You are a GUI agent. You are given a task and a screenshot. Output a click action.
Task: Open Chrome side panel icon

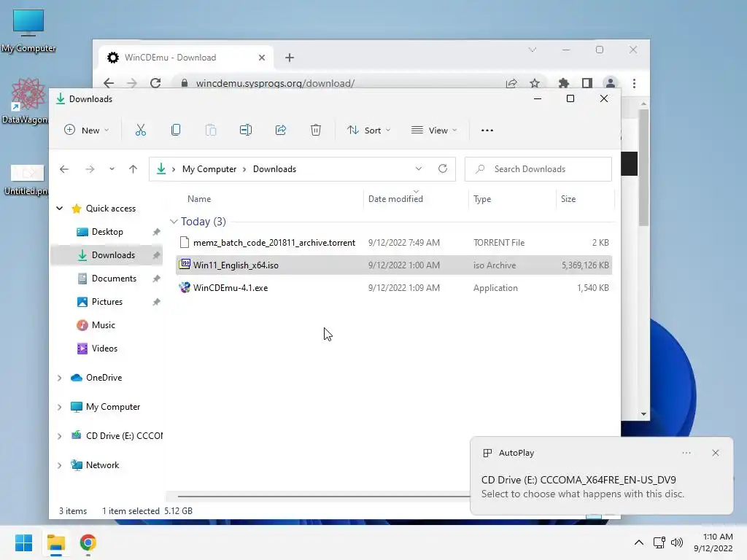(587, 83)
